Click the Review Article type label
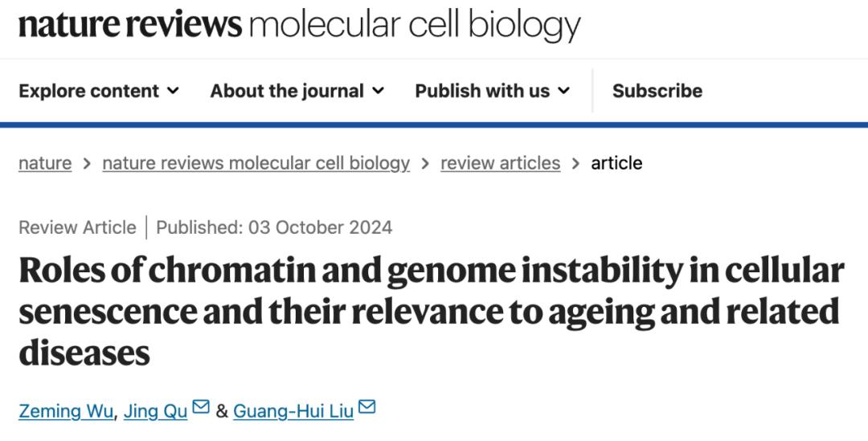Image resolution: width=868 pixels, height=441 pixels. pos(77,227)
